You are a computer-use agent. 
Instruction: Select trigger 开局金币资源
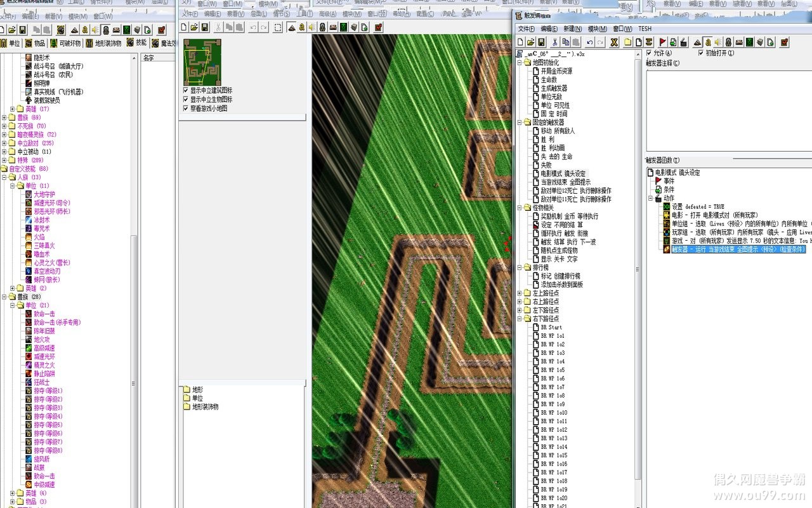point(556,71)
